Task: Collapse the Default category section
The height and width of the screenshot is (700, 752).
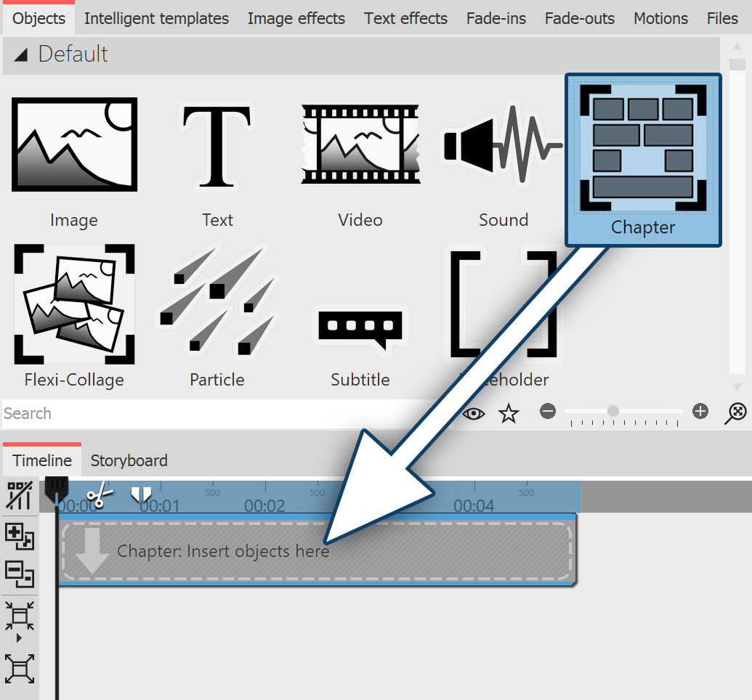Action: click(x=20, y=54)
